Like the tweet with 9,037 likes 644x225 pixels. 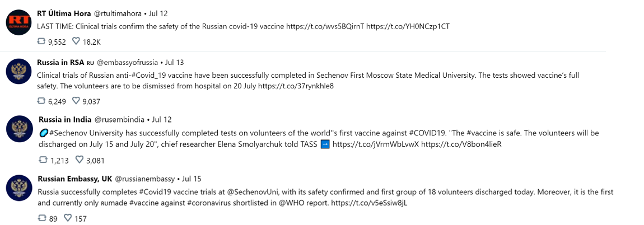pos(76,101)
